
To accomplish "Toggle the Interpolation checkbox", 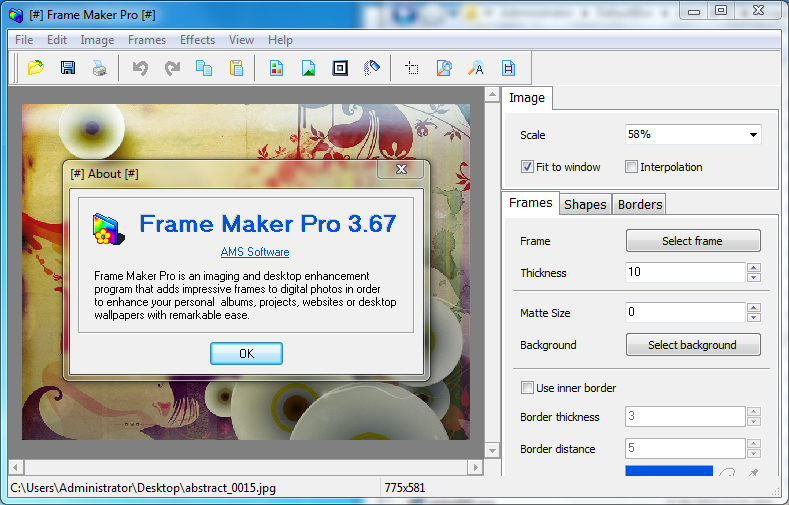I will click(631, 166).
